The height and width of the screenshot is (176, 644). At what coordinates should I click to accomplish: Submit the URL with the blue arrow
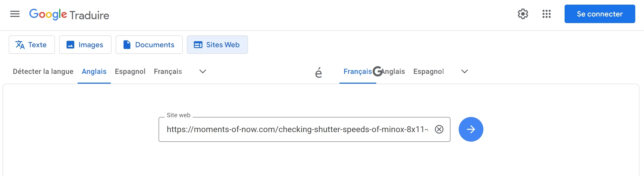471,129
